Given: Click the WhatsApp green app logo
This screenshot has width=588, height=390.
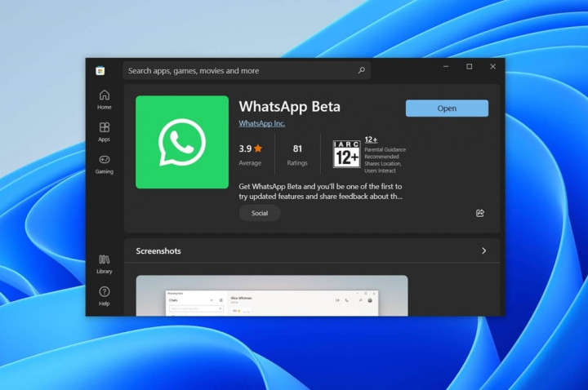Looking at the screenshot, I should pyautogui.click(x=182, y=142).
